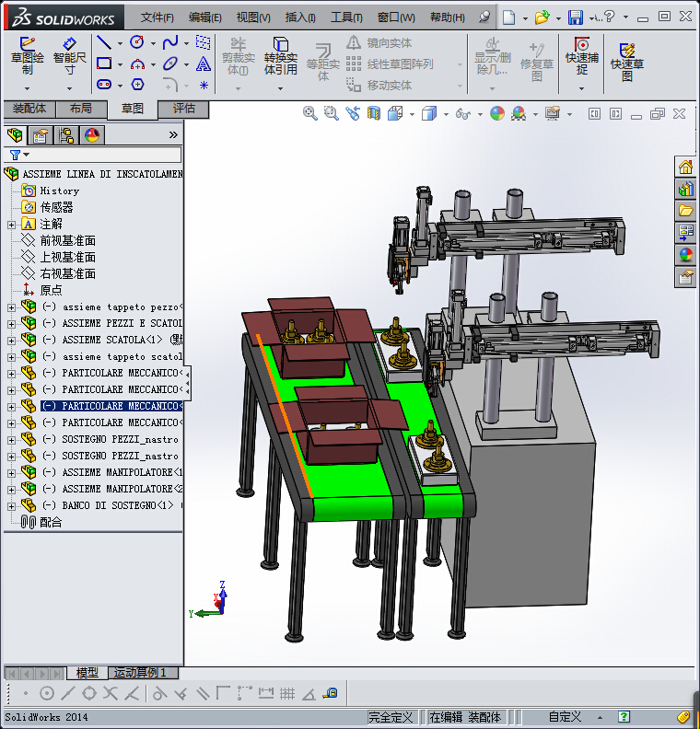Open the 编辑(E) menu
This screenshot has width=700, height=729.
pos(204,17)
